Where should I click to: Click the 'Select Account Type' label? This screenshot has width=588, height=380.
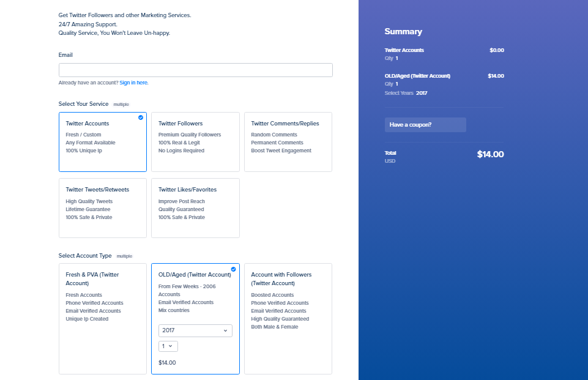[x=85, y=255]
